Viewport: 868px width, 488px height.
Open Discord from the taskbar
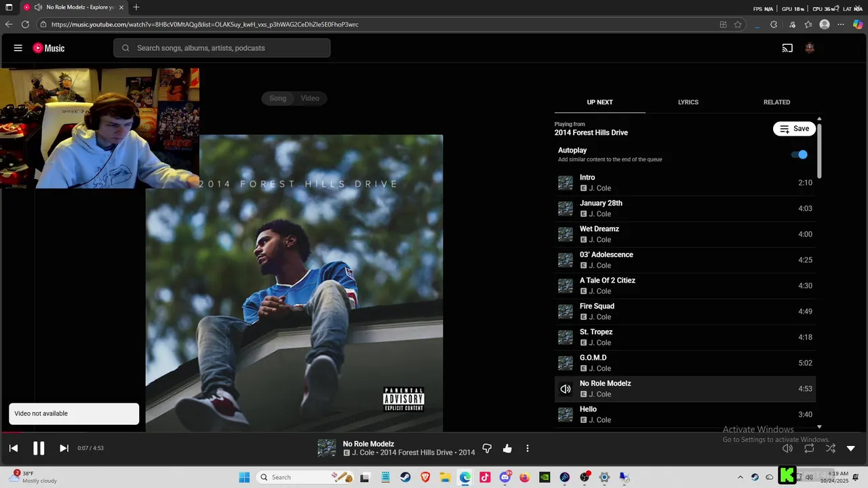coord(505,477)
